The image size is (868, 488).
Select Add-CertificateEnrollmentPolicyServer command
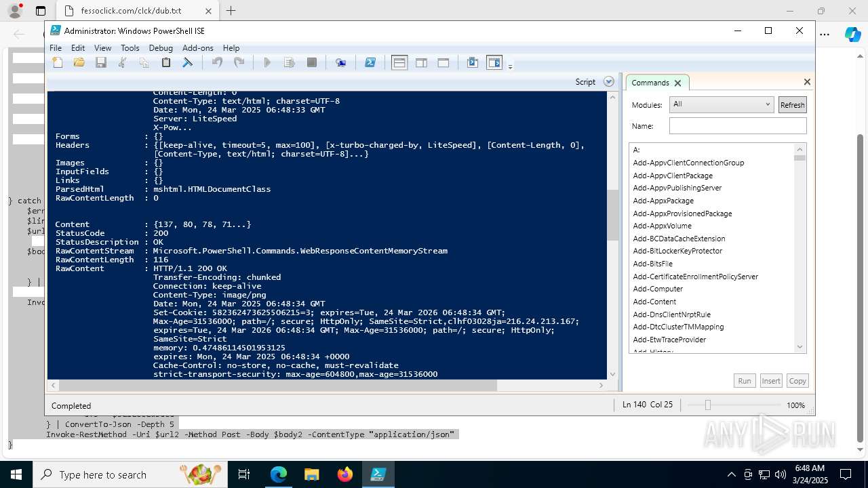[x=695, y=277]
